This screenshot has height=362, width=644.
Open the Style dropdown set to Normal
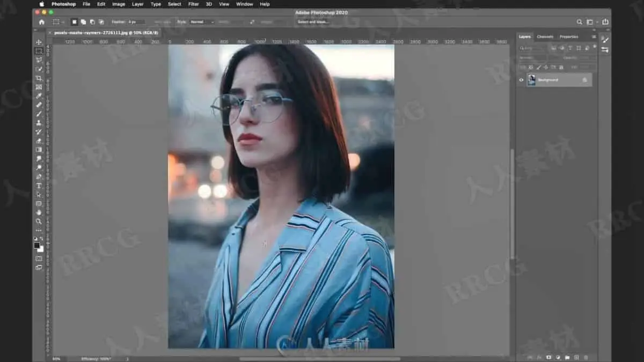[x=202, y=22]
